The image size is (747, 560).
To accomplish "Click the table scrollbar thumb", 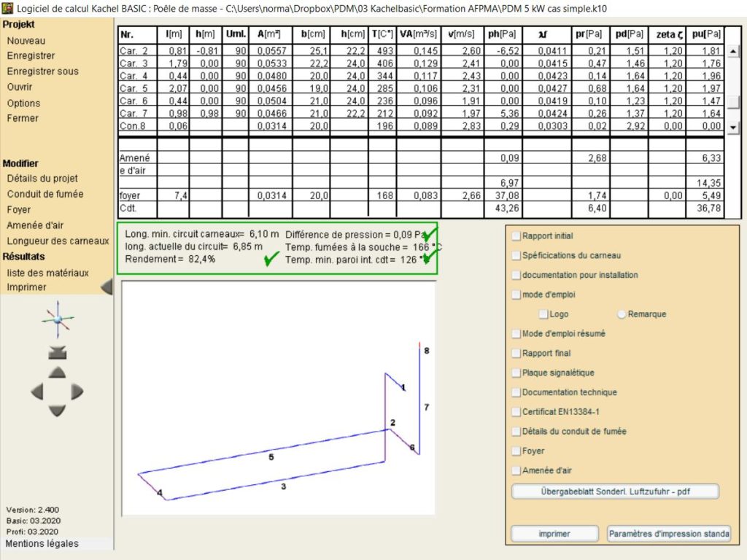I will click(x=733, y=101).
